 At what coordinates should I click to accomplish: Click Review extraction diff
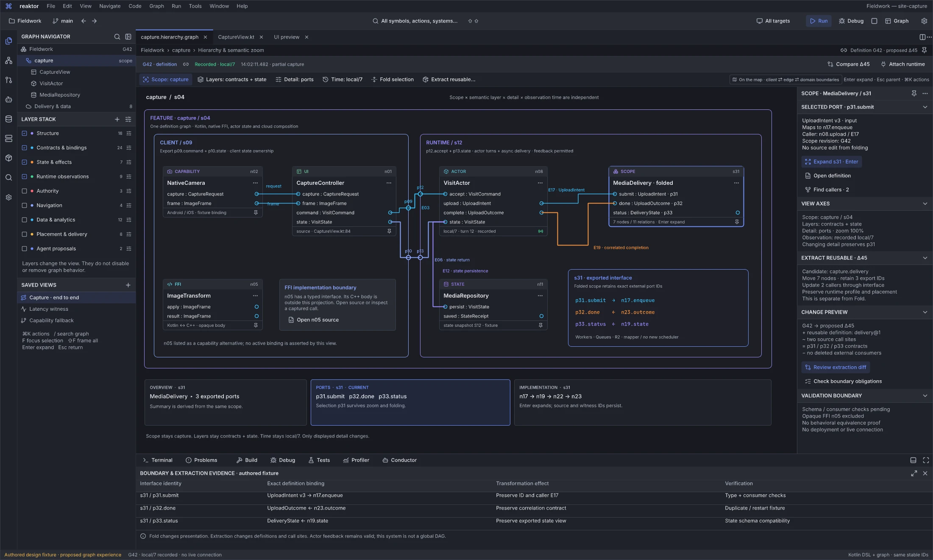pyautogui.click(x=836, y=368)
